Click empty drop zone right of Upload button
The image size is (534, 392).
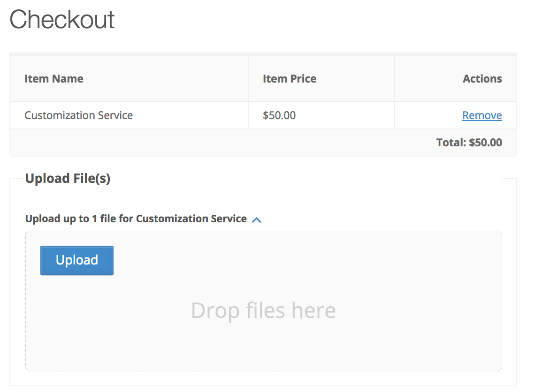click(x=305, y=260)
